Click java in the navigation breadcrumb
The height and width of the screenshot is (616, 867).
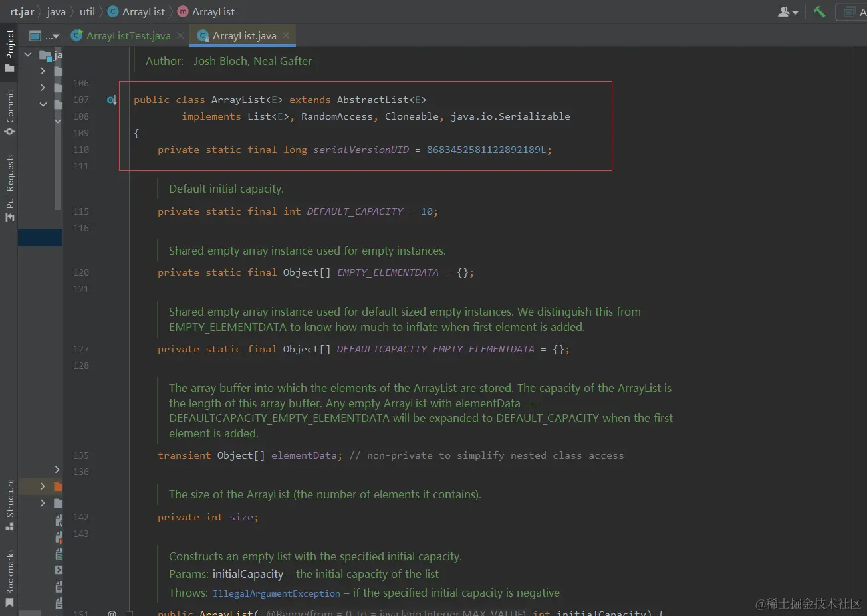pyautogui.click(x=57, y=11)
